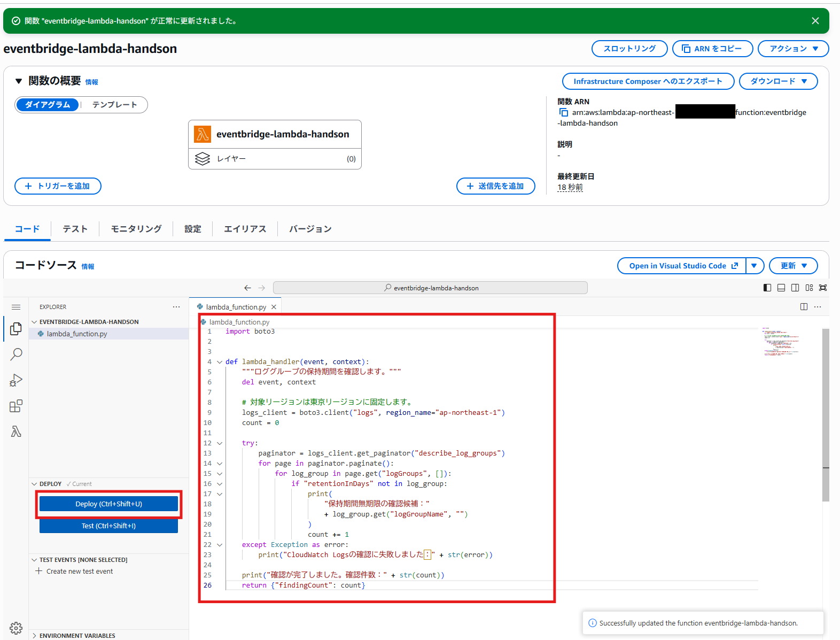This screenshot has width=840, height=640.
Task: Open Explorer more actions ellipsis
Action: (x=176, y=307)
